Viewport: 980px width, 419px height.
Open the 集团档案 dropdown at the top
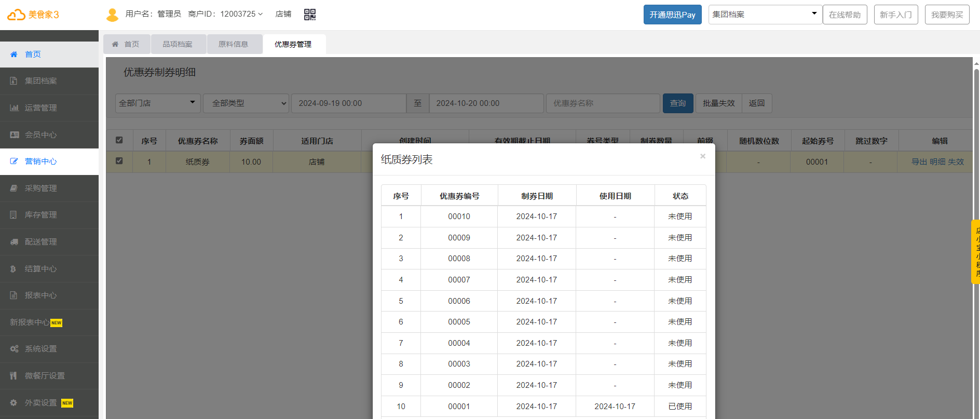pyautogui.click(x=765, y=15)
